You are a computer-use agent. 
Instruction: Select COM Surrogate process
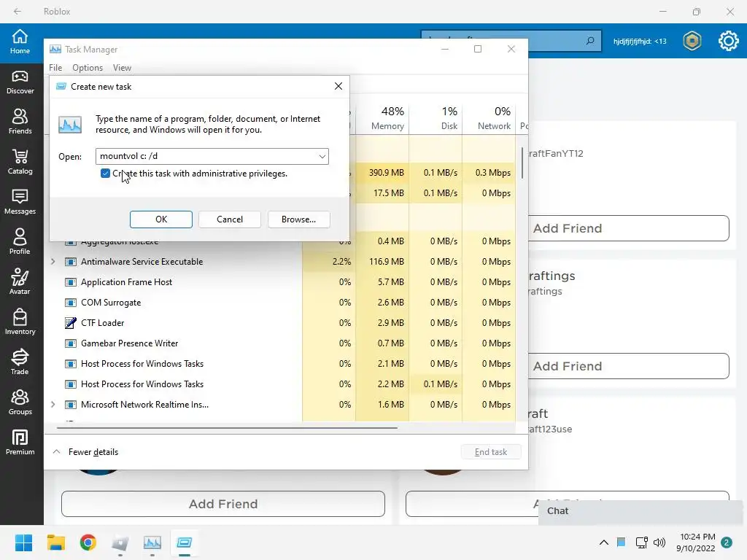(111, 303)
